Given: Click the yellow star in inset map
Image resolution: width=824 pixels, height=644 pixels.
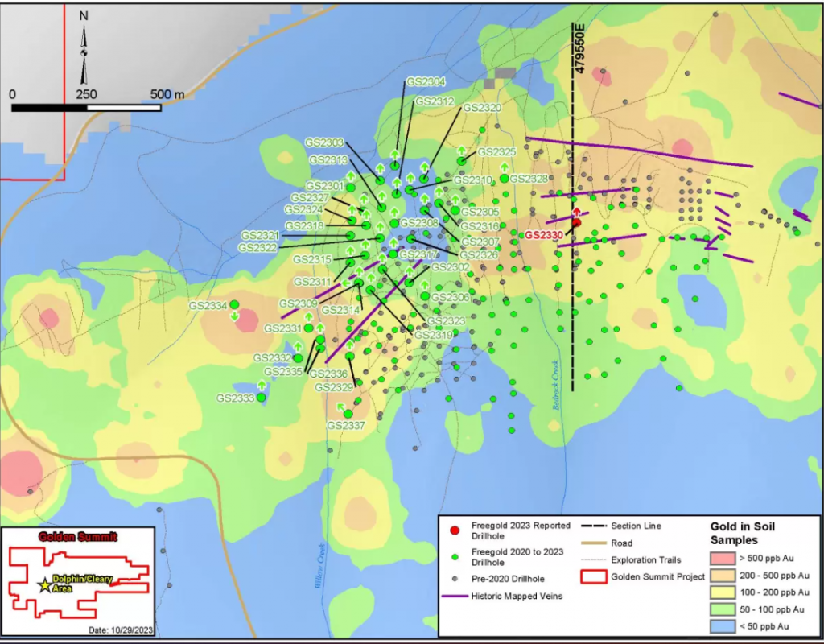Looking at the screenshot, I should [x=45, y=585].
